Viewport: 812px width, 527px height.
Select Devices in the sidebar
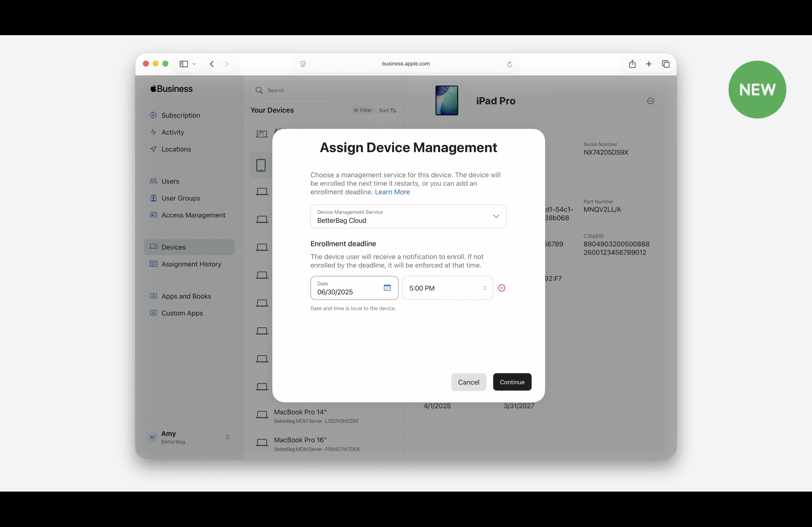click(x=189, y=247)
